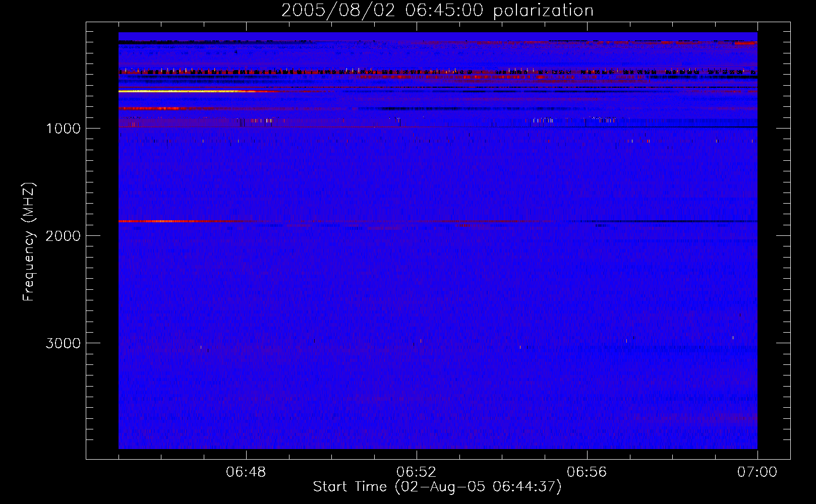The image size is (816, 504).
Task: Click the "Start Time (02-Aug-05 06:44:37)" axis label
Action: point(437,486)
